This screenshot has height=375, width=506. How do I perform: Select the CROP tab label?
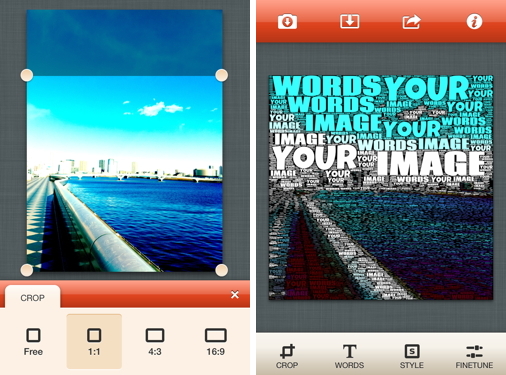coord(32,298)
